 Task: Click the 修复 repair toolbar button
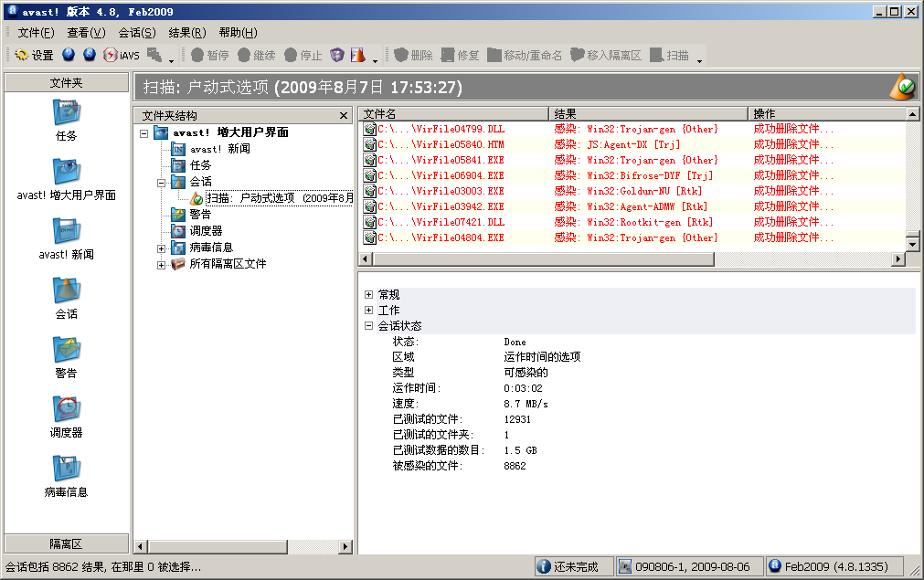tap(460, 56)
